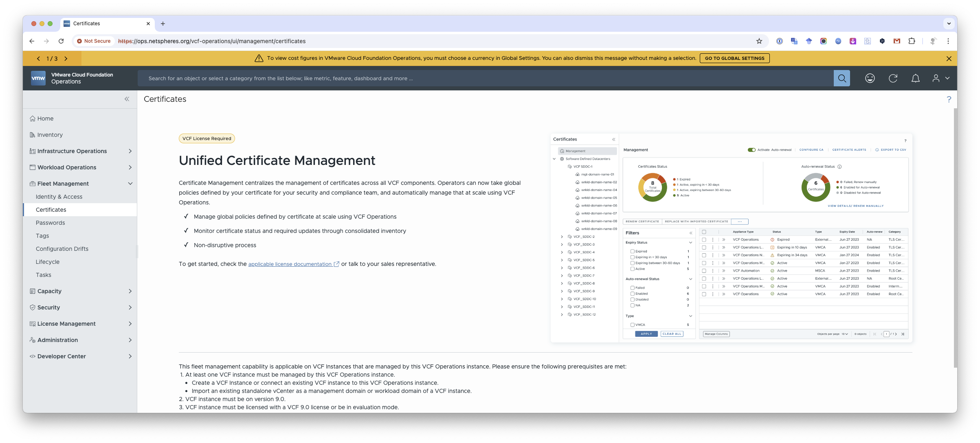
Task: Click the browser address bar URL
Action: pyautogui.click(x=212, y=41)
